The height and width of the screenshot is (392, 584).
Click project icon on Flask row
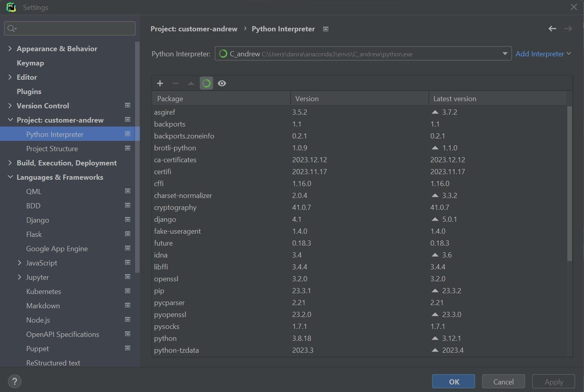pyautogui.click(x=127, y=234)
